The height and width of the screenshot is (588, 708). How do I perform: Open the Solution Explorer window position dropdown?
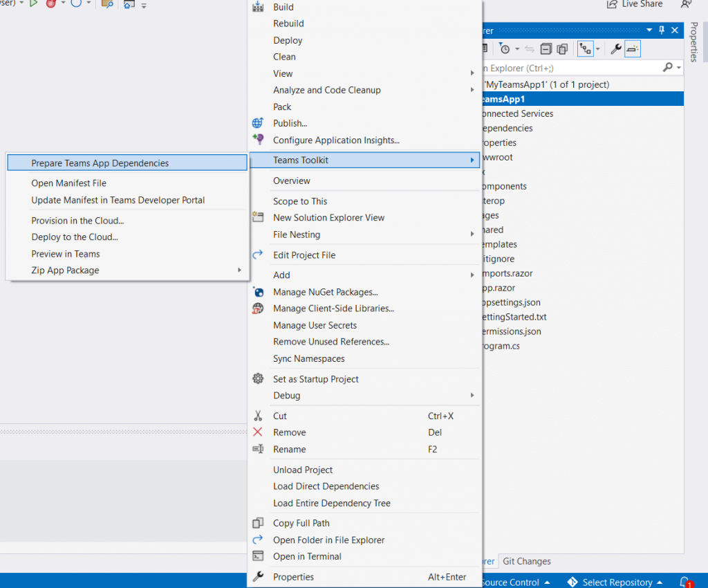tap(649, 30)
